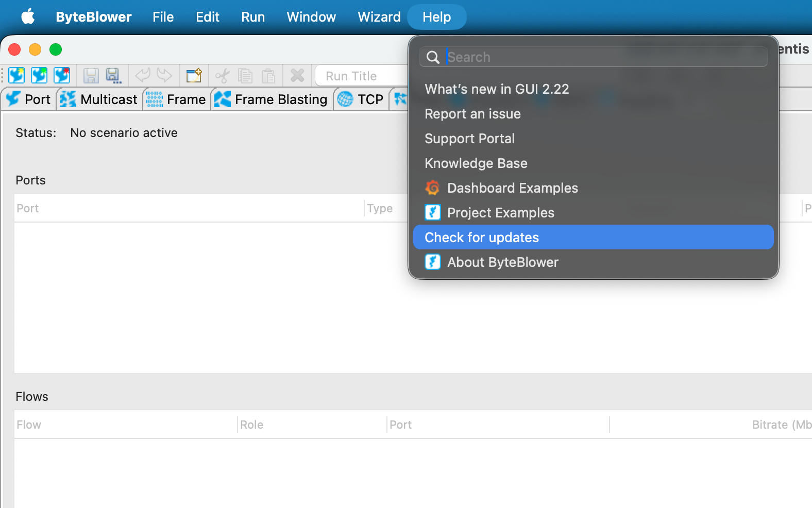812x508 pixels.
Task: Click the Cut scissors icon
Action: click(223, 76)
